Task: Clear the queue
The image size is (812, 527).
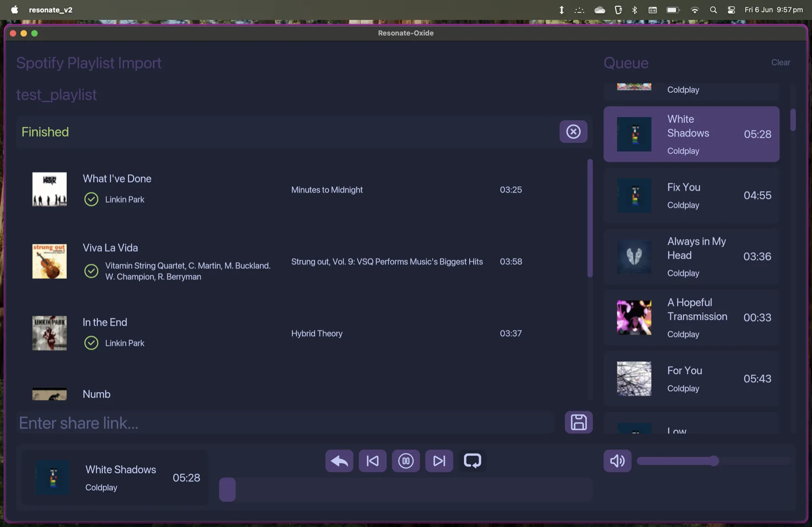Action: pyautogui.click(x=780, y=63)
